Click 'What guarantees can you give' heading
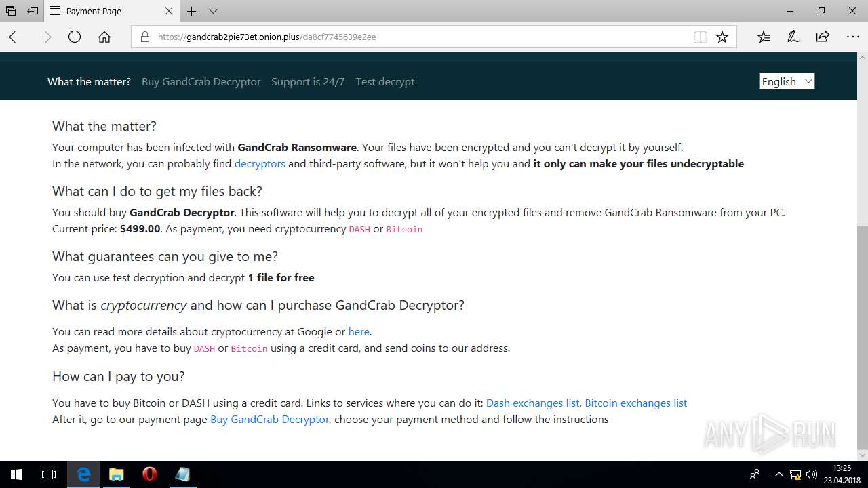Viewport: 868px width, 488px height. tap(165, 256)
